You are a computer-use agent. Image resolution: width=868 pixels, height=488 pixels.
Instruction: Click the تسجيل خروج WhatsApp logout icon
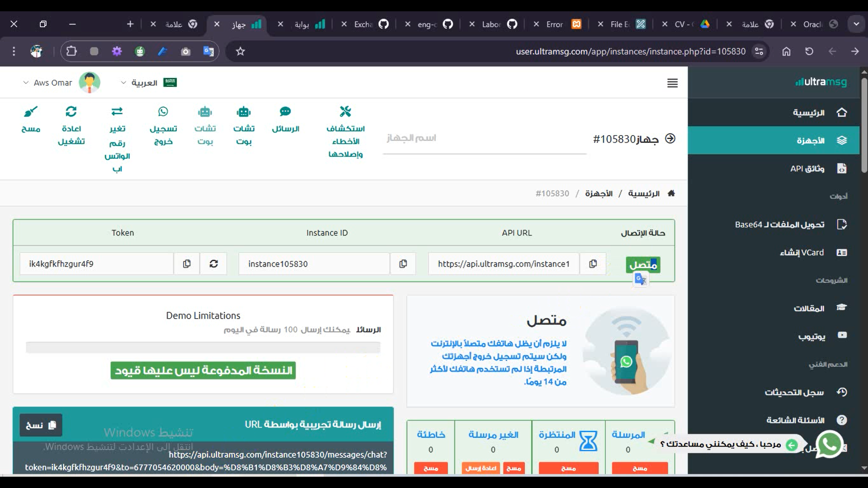coord(163,111)
